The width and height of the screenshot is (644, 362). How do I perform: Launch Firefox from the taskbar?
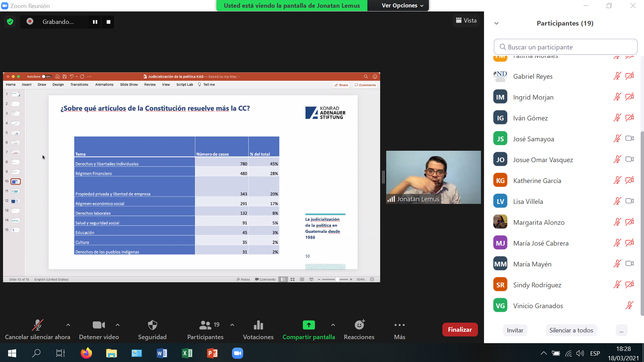(86, 353)
